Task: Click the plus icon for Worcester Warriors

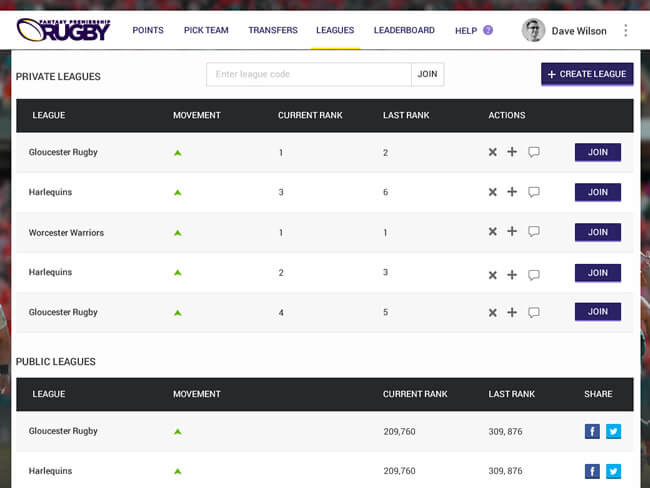Action: click(512, 231)
